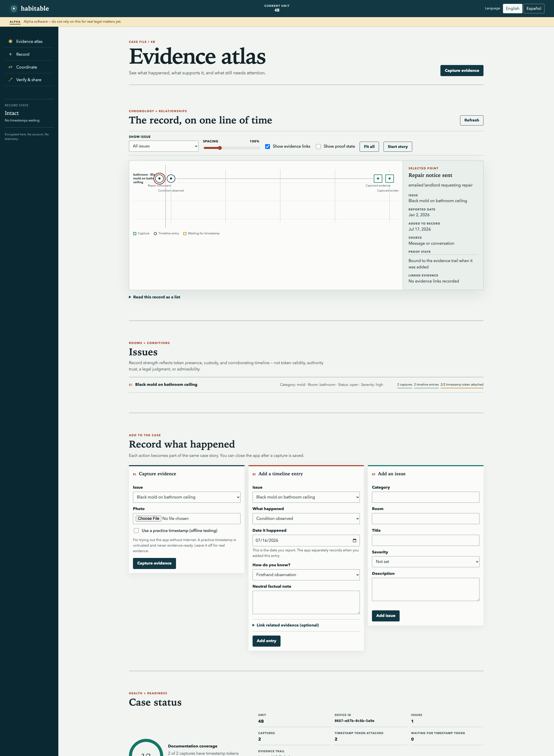Click the Room input field
Image resolution: width=554 pixels, height=756 pixels.
[x=426, y=518]
